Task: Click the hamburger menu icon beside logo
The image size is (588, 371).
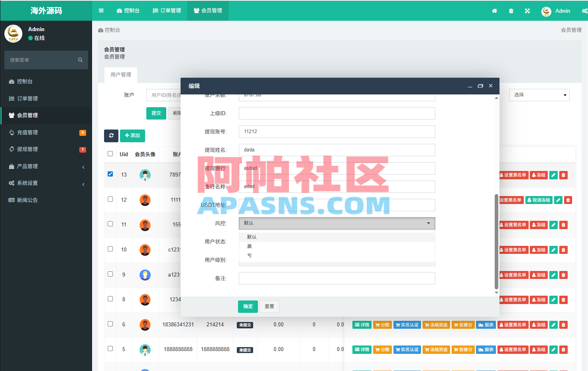Action: click(x=101, y=11)
